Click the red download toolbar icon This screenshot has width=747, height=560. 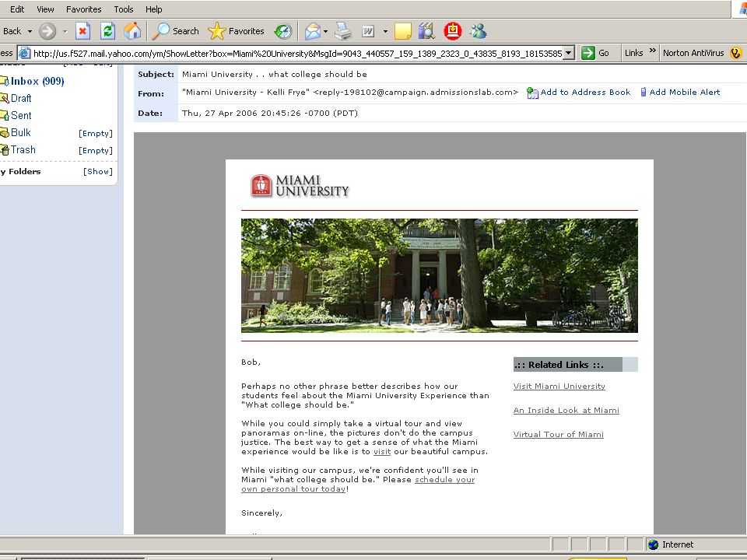[x=453, y=31]
